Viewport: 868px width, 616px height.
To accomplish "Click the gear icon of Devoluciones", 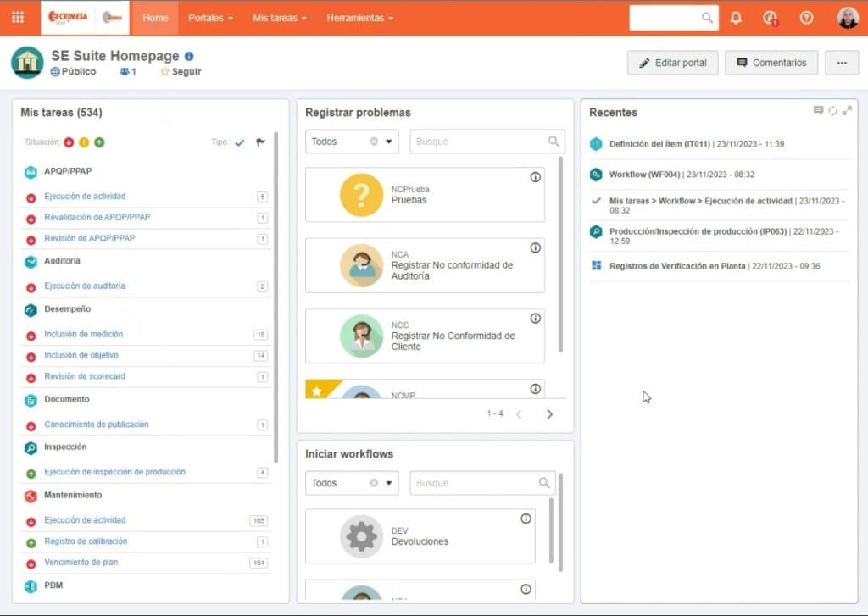I will tap(361, 536).
